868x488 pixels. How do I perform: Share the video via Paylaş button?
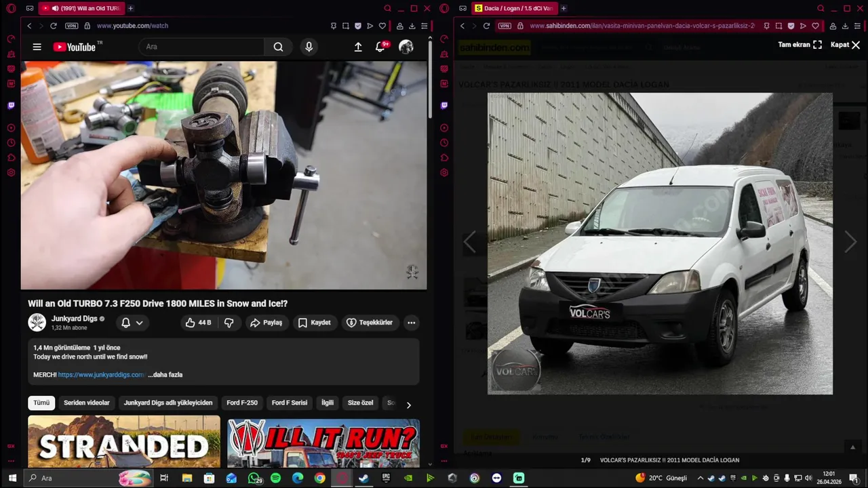point(266,323)
